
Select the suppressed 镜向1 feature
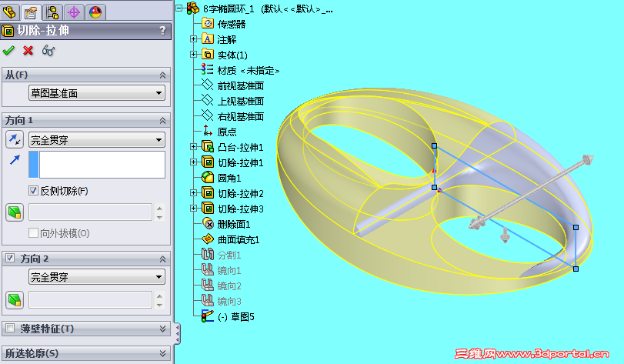pyautogui.click(x=229, y=271)
